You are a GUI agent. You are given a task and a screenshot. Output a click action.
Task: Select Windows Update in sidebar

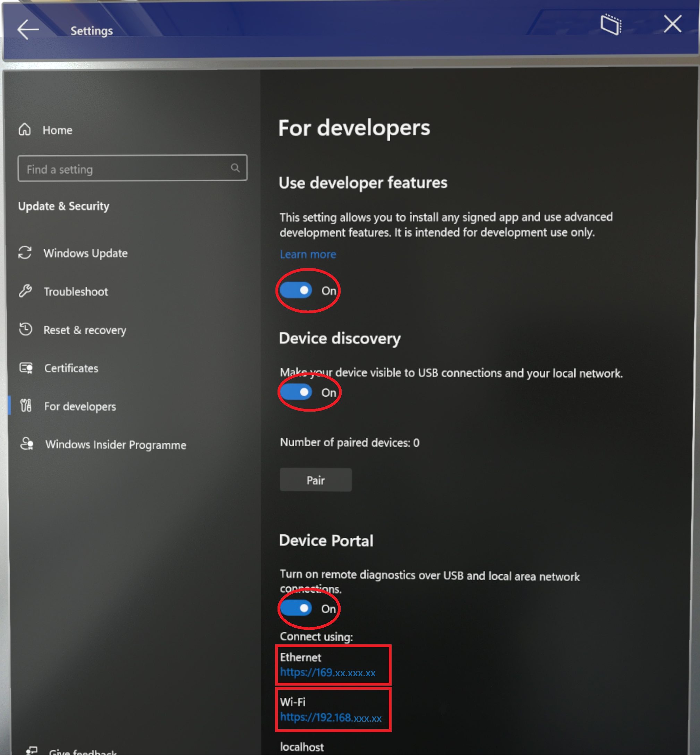(85, 253)
